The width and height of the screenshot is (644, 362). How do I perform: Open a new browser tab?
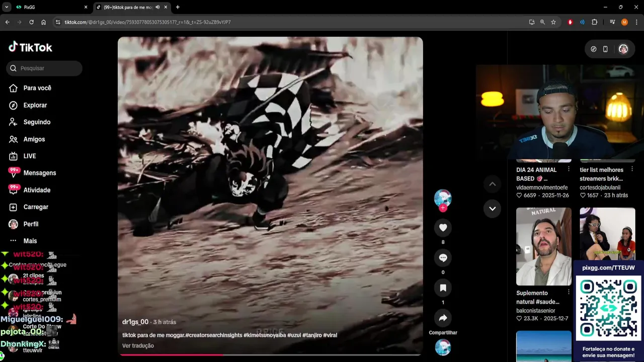pos(178,7)
